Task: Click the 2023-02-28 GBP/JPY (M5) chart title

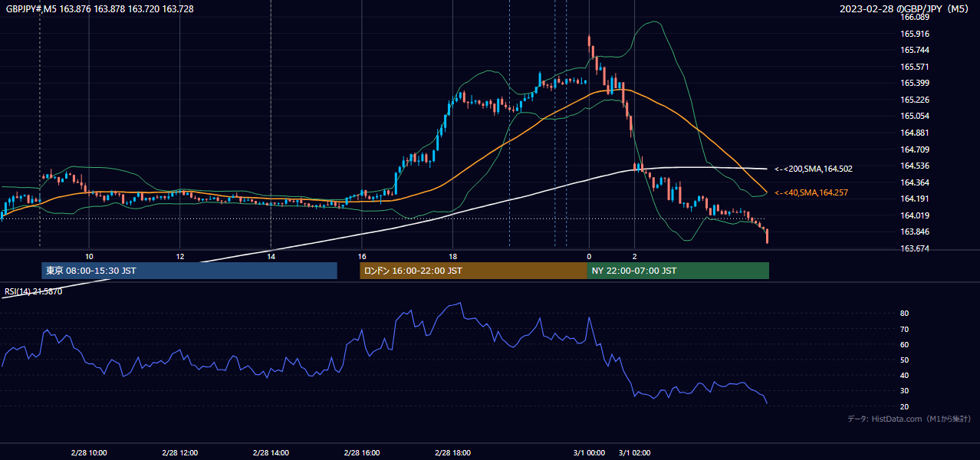Action: tap(906, 8)
